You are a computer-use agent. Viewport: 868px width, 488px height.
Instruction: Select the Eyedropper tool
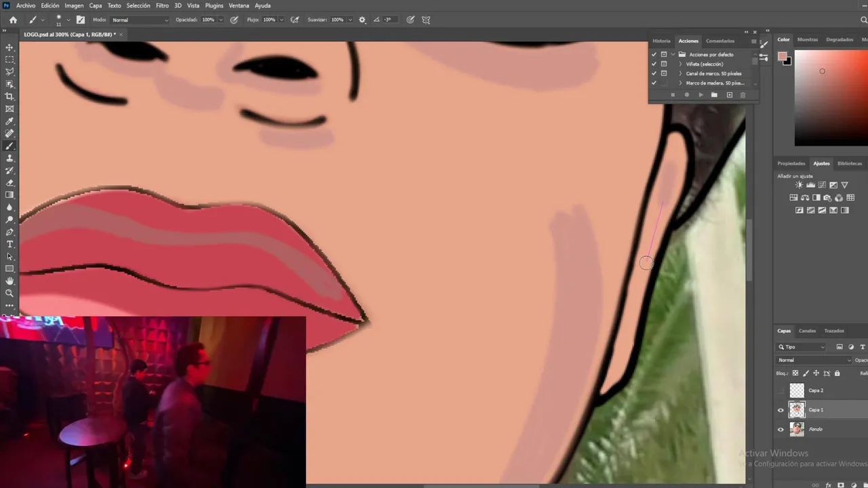click(x=9, y=121)
